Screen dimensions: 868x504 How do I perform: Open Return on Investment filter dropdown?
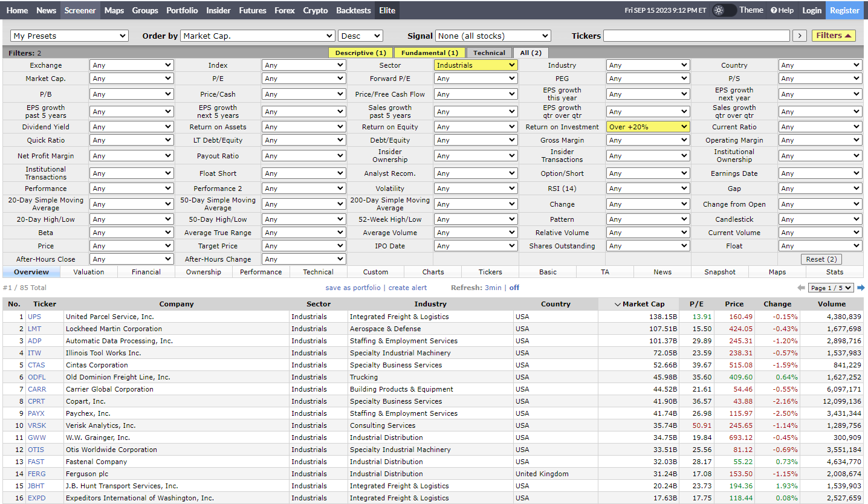tap(648, 127)
